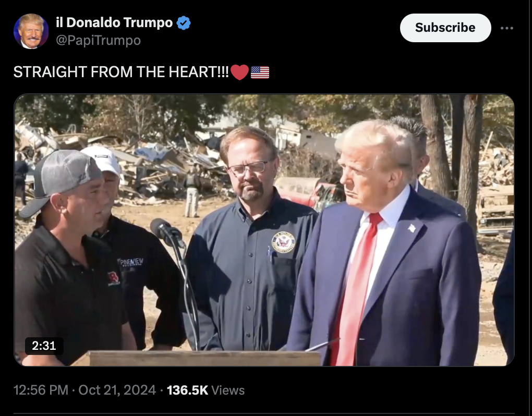Open the 12:56 PM timestamp link
532x416 pixels.
(x=41, y=390)
